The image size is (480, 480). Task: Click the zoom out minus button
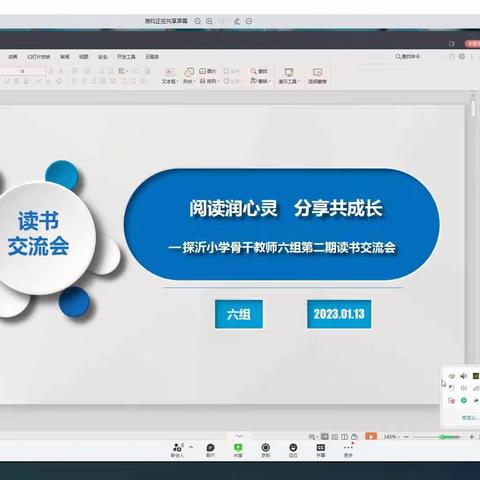(406, 436)
